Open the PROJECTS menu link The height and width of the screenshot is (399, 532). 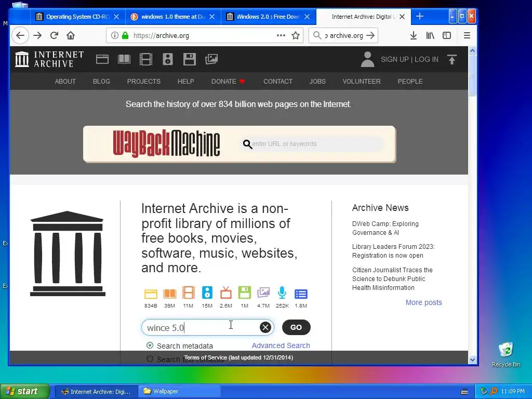click(144, 82)
